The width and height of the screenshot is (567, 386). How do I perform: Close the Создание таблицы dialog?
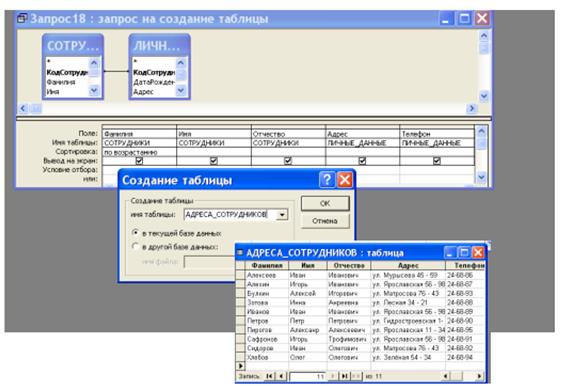[x=345, y=179]
